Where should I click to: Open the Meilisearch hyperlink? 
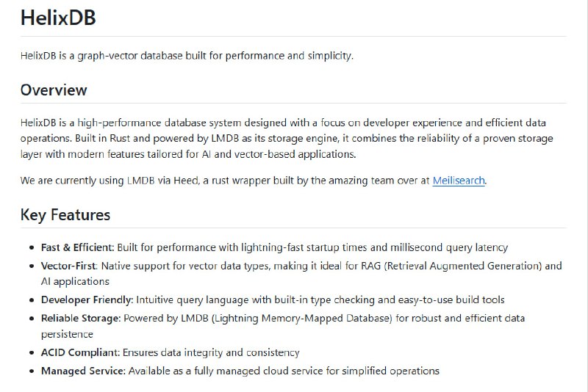[459, 181]
